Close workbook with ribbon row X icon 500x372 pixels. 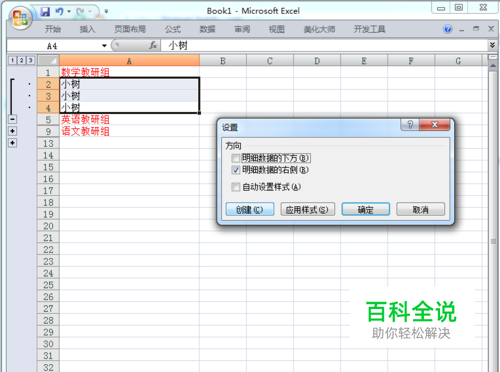click(x=491, y=29)
